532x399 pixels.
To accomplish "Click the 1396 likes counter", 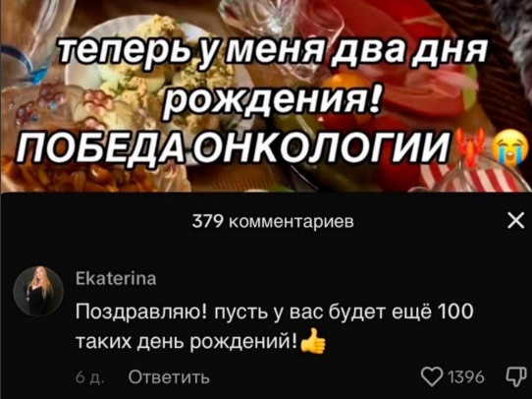I will pos(465,376).
